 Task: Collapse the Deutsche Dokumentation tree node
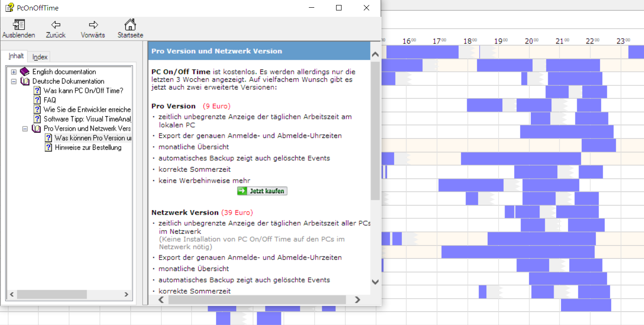point(14,81)
